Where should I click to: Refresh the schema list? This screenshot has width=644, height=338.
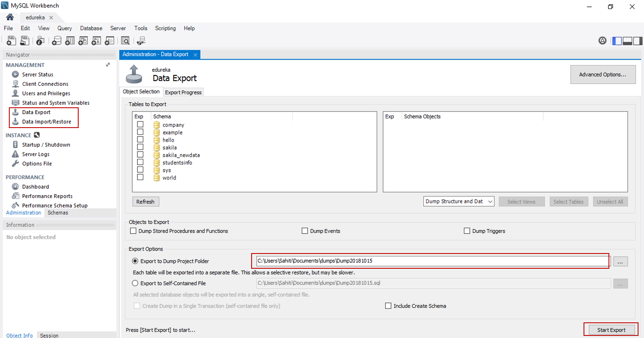click(x=145, y=202)
